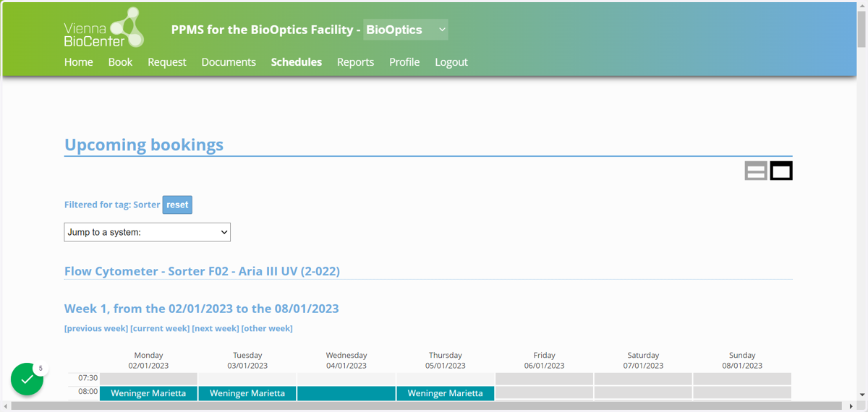Screen dimensions: 868x412
Task: Click the scroll right arrow
Action: click(x=851, y=406)
